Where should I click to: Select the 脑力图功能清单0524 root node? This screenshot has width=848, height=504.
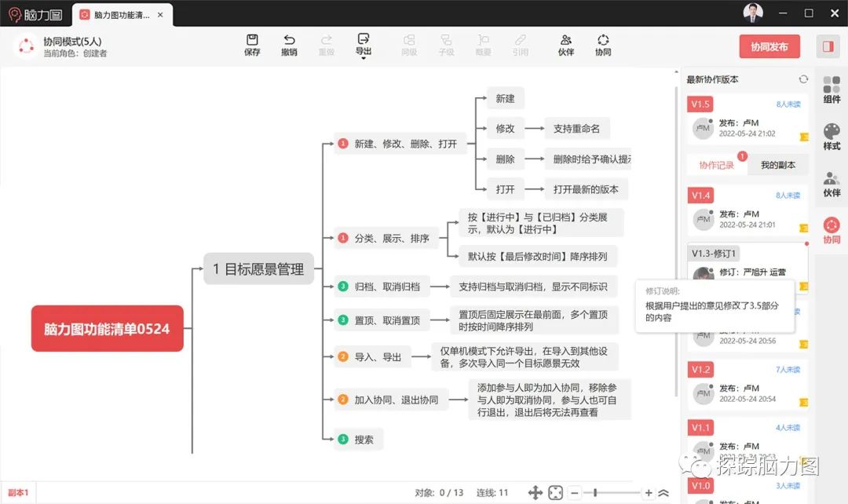click(x=107, y=328)
